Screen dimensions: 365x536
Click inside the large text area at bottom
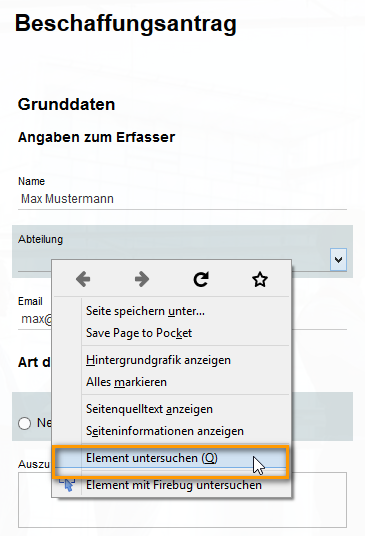pos(182,500)
